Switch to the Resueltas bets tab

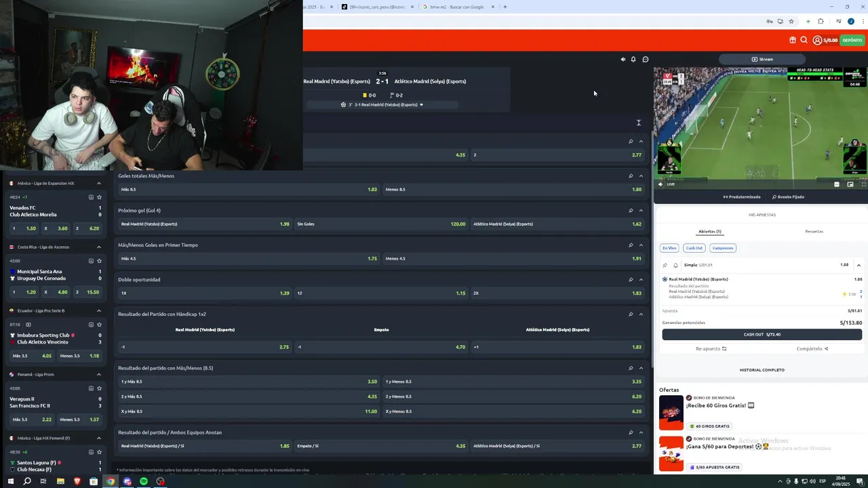(814, 231)
